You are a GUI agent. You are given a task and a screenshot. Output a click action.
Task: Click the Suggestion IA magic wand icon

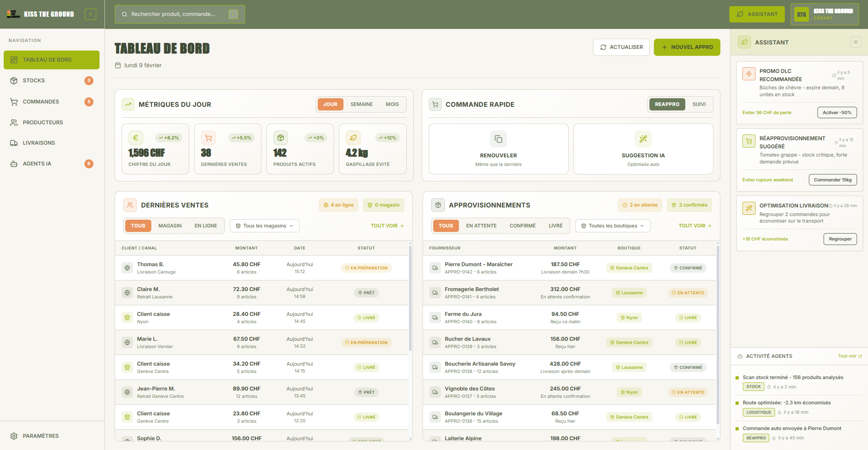[643, 139]
